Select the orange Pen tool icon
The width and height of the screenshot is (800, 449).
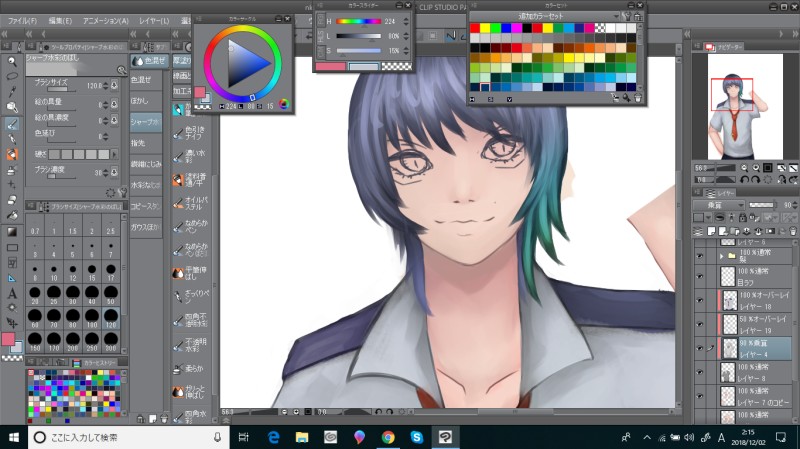(x=12, y=154)
